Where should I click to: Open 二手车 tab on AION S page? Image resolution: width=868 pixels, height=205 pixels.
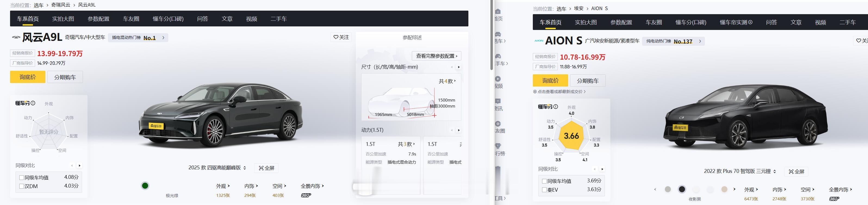tap(847, 22)
